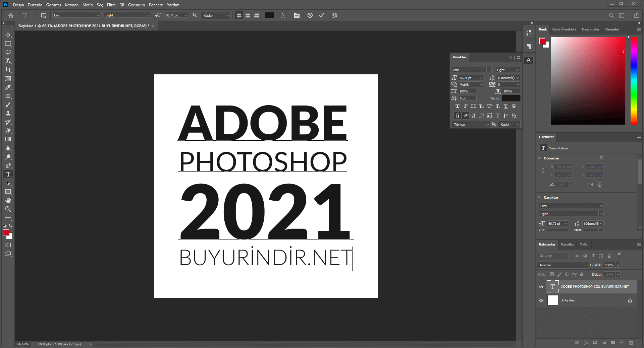Delete layer with trash icon
Viewport: 644px width, 348px height.
coord(631,342)
